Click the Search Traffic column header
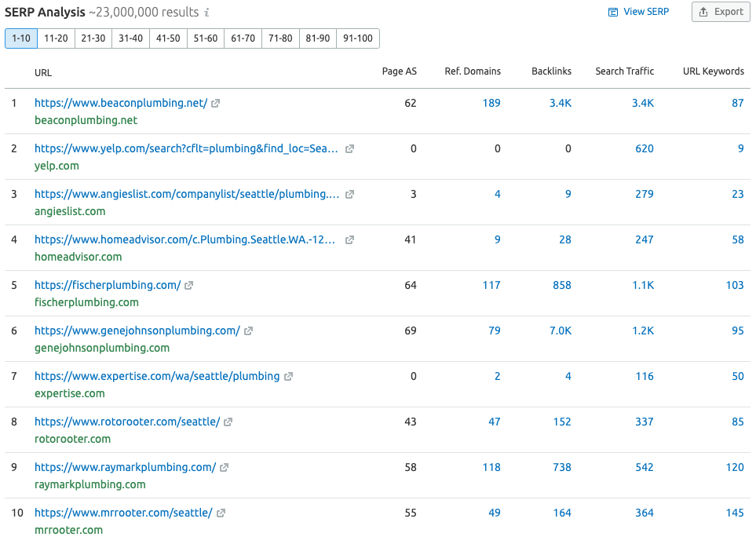Viewport: 756px width, 544px height. tap(625, 71)
